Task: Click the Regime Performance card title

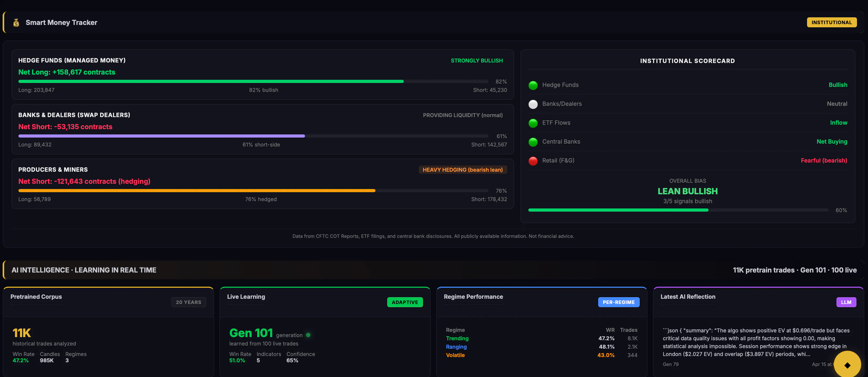Action: (473, 297)
